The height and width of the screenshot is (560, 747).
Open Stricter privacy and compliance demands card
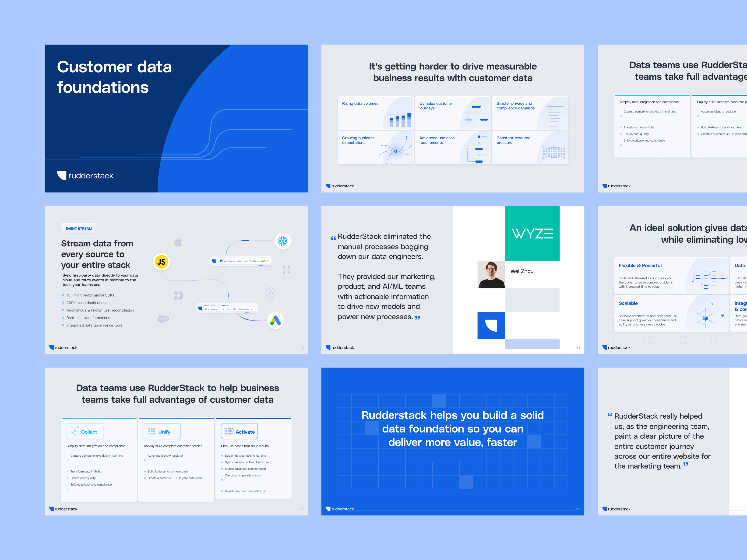[530, 113]
